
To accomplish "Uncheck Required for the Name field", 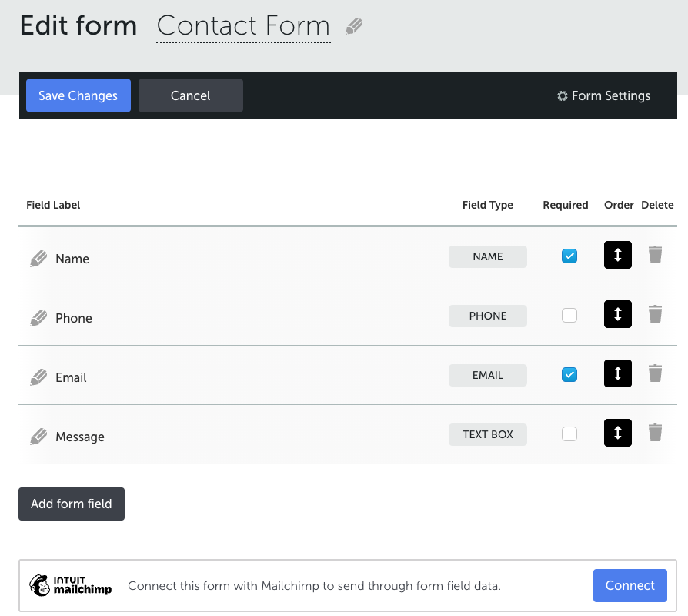I will (x=569, y=256).
